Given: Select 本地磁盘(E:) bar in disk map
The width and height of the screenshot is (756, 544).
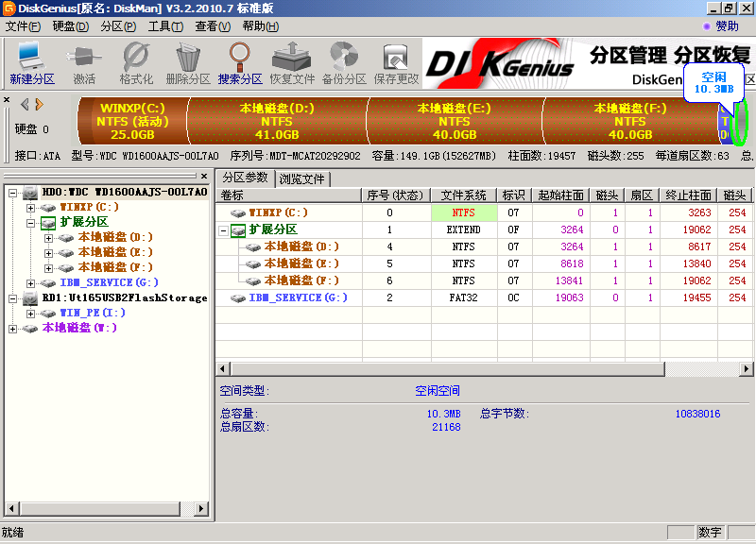Looking at the screenshot, I should (x=455, y=121).
